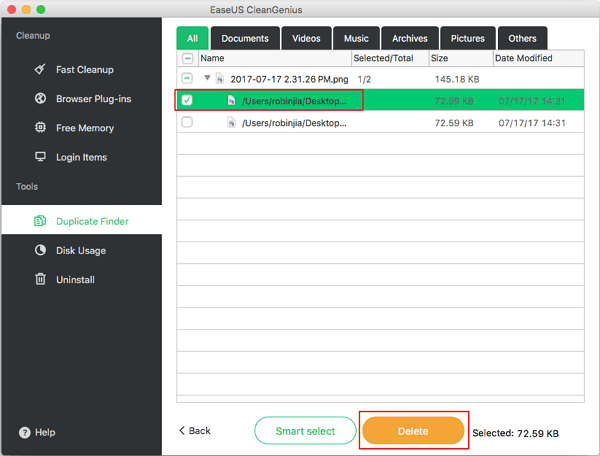The image size is (600, 456).
Task: Click the 1/2 selected count
Action: (364, 79)
